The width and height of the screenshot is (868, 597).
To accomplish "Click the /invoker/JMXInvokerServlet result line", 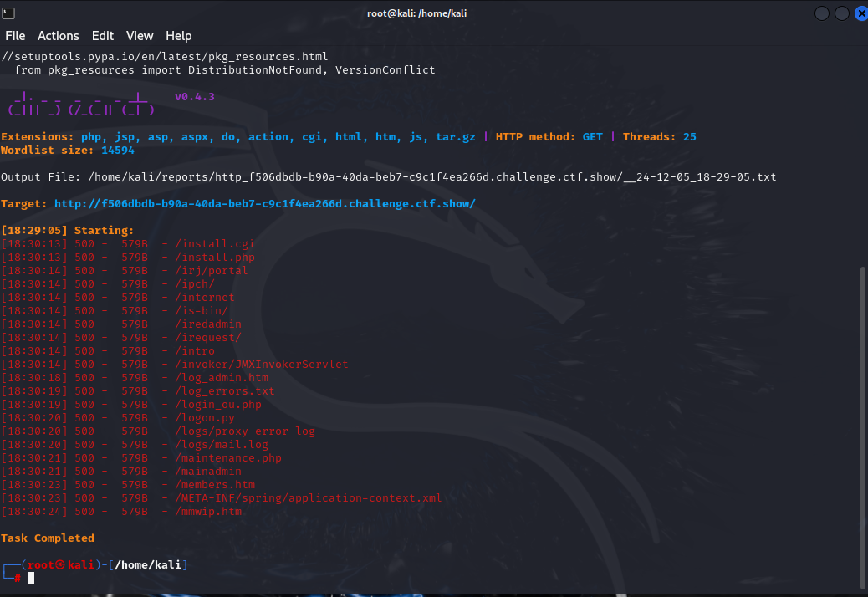I will pyautogui.click(x=261, y=365).
